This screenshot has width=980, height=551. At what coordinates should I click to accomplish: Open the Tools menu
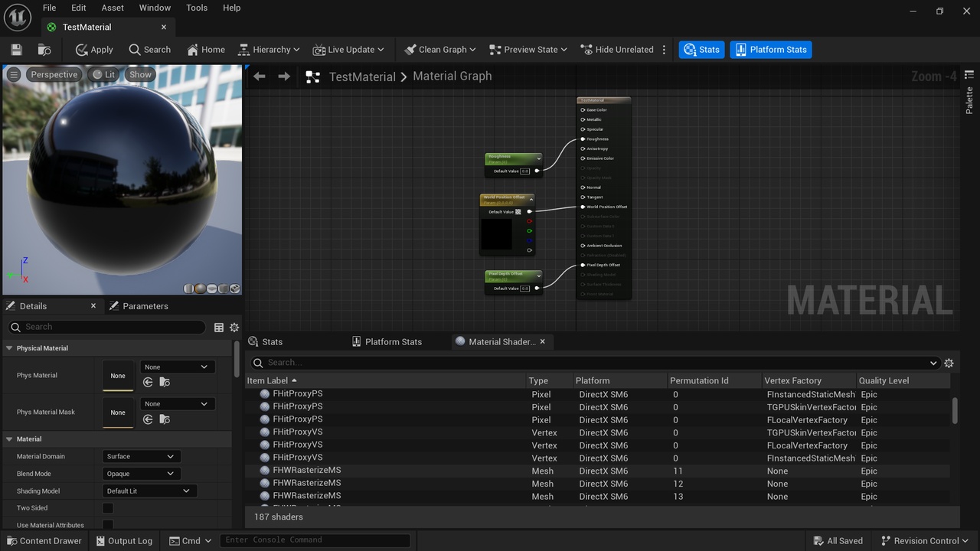[197, 8]
